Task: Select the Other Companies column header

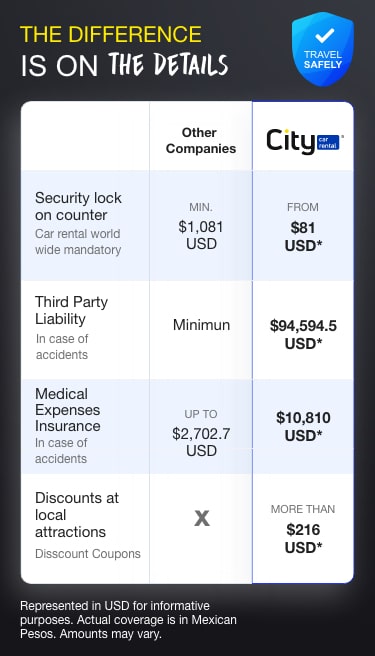Action: pos(200,141)
